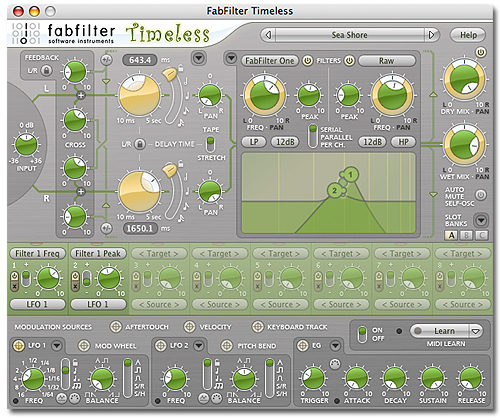Screen dimensions: 500x420
Task: Bypass modulation slot 1 via power icon
Action: (14, 276)
